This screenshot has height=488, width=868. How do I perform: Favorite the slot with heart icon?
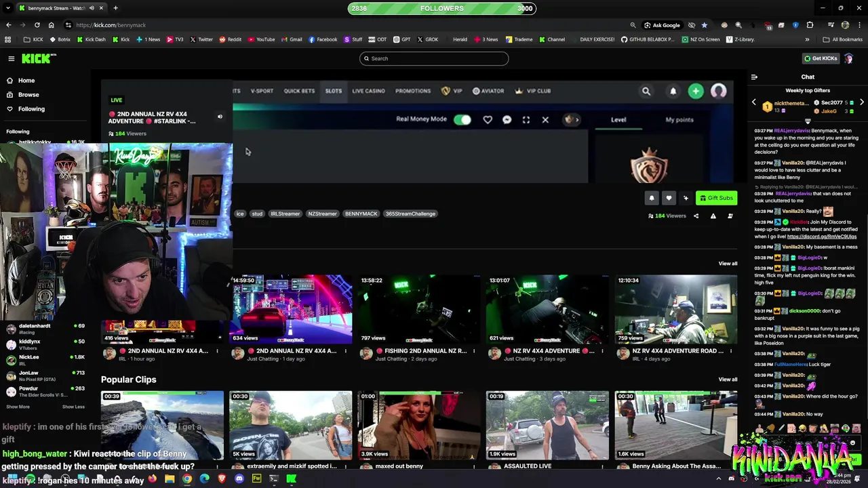pos(488,120)
